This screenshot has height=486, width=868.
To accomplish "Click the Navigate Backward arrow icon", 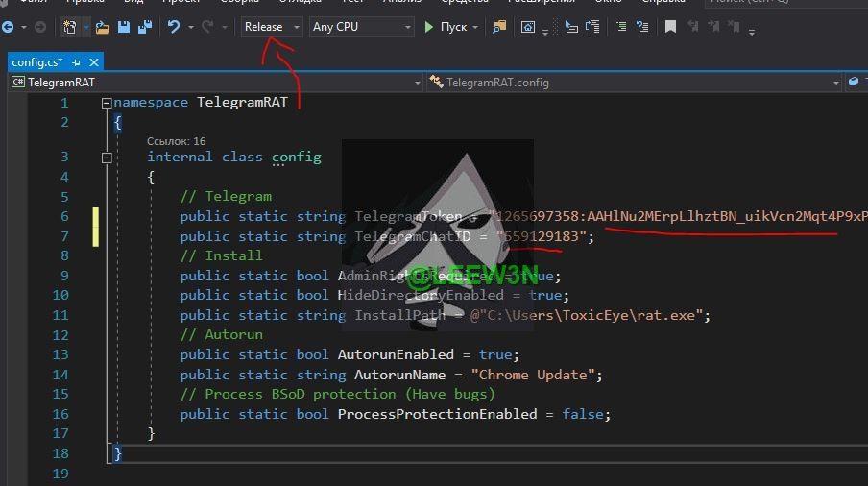I will click(8, 27).
